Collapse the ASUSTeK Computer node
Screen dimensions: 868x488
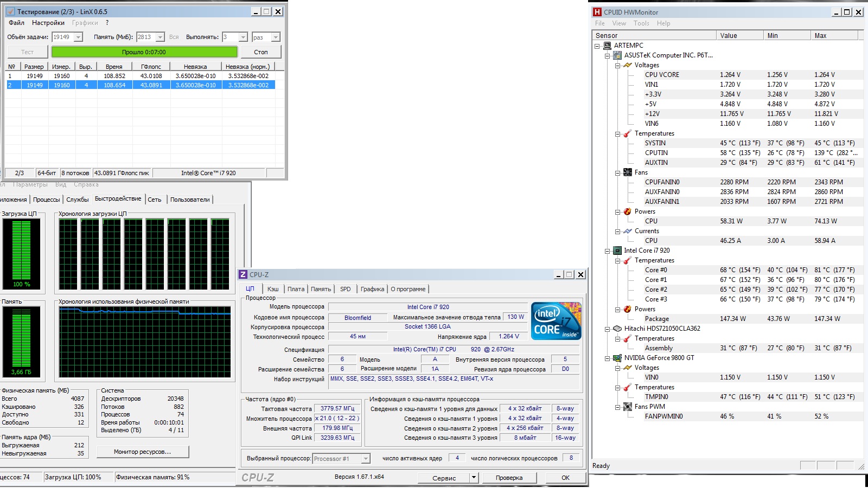coord(608,56)
